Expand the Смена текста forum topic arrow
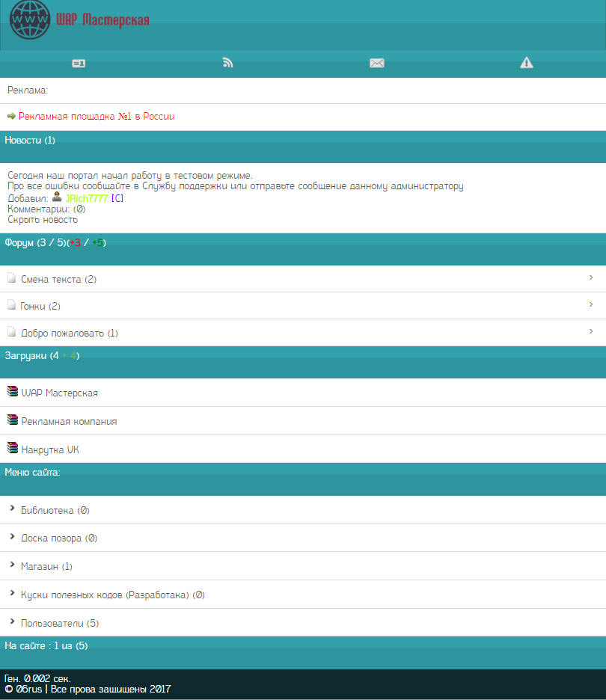The image size is (606, 700). [x=591, y=277]
